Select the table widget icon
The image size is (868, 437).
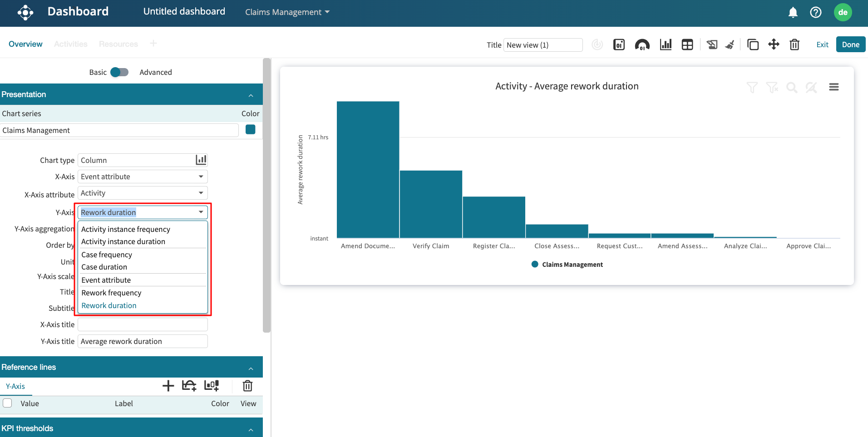pos(687,44)
